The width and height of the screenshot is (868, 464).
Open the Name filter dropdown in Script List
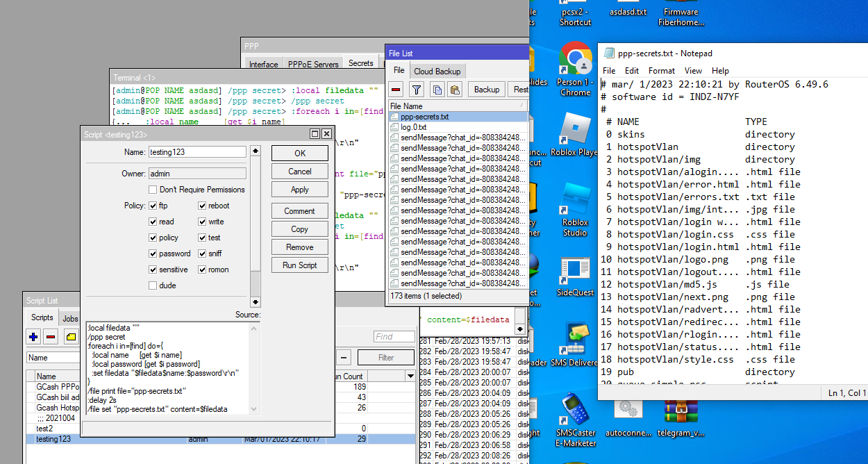coord(53,358)
